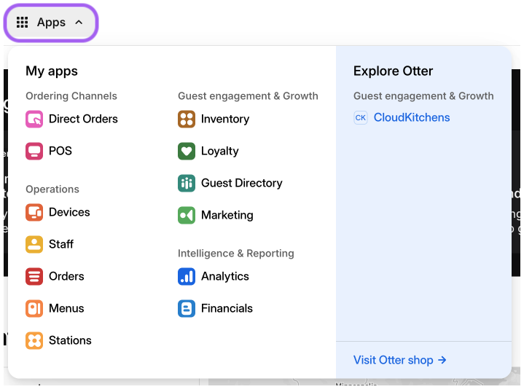532x392 pixels.
Task: Select the red Orders icon
Action: coord(34,276)
